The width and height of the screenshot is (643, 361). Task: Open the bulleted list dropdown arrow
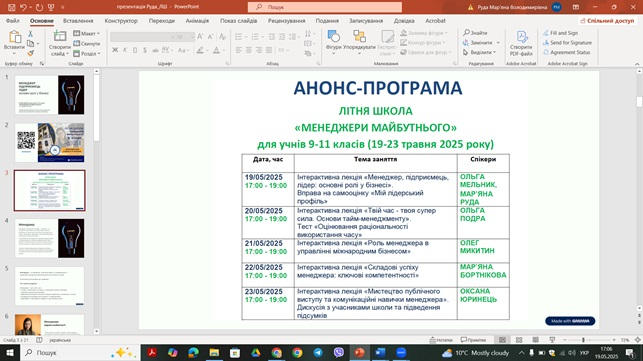pyautogui.click(x=246, y=37)
